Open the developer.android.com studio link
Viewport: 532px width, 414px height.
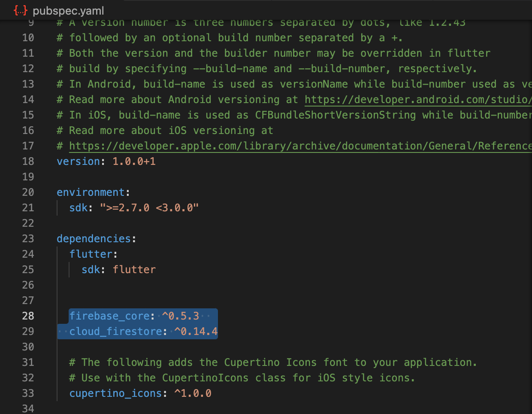pos(418,100)
